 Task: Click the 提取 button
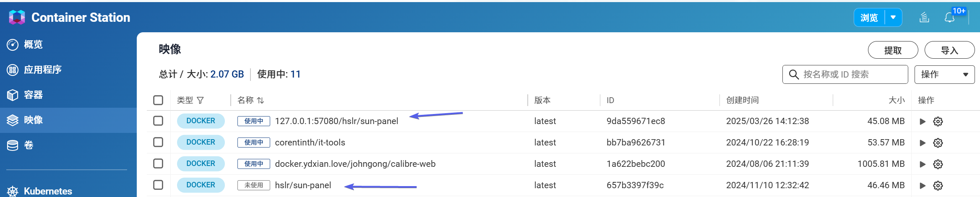(x=893, y=50)
